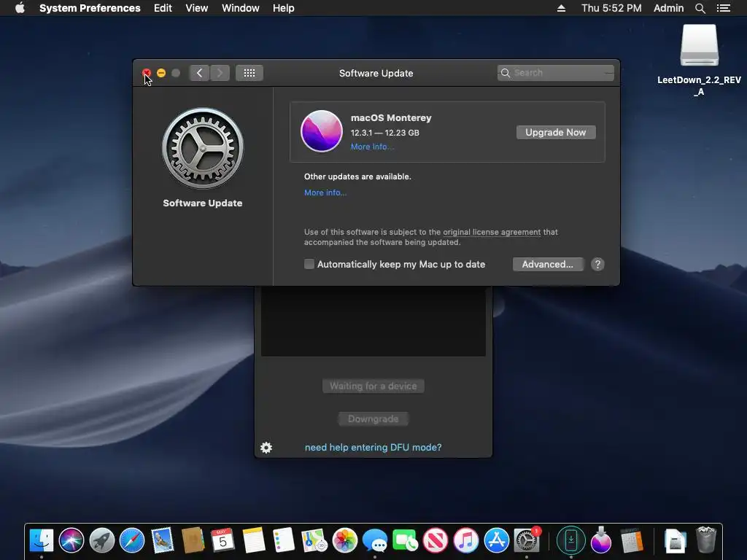This screenshot has height=560, width=747.
Task: Open Trash in the Dock
Action: pos(705,540)
